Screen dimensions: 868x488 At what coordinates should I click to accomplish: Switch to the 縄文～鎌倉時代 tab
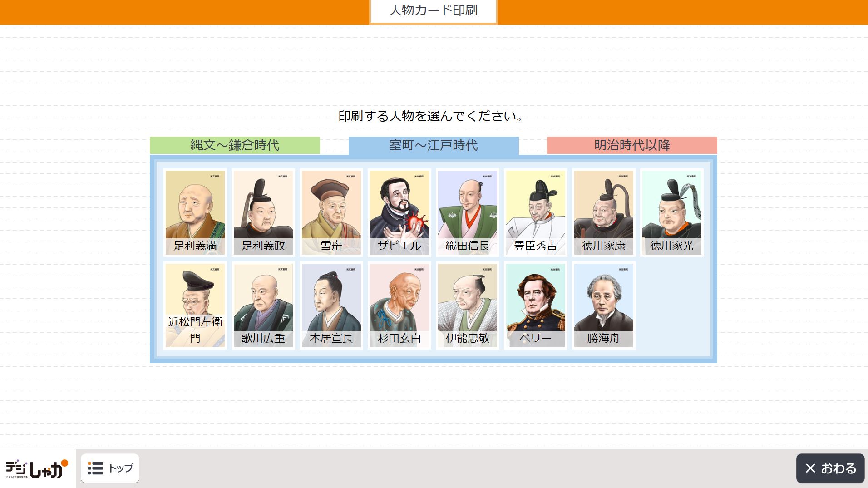[235, 145]
